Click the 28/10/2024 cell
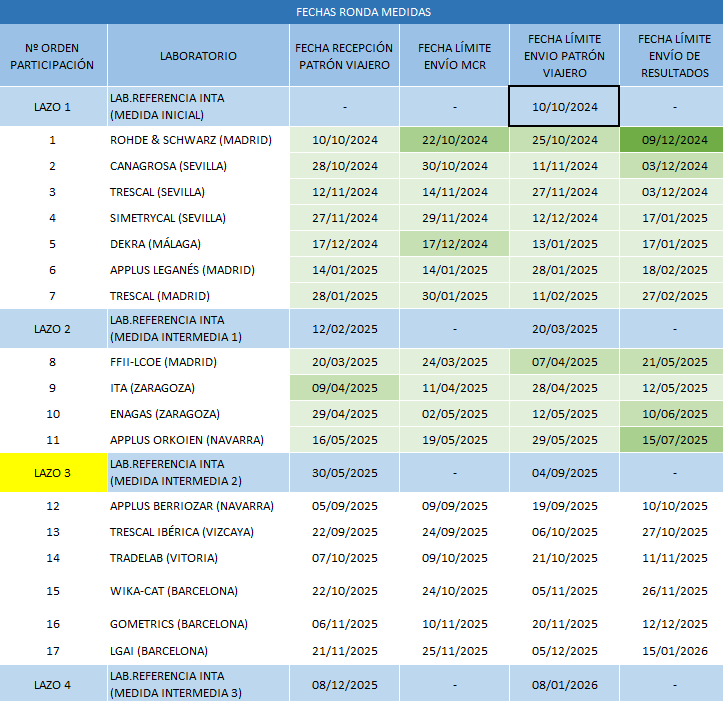 pos(344,166)
